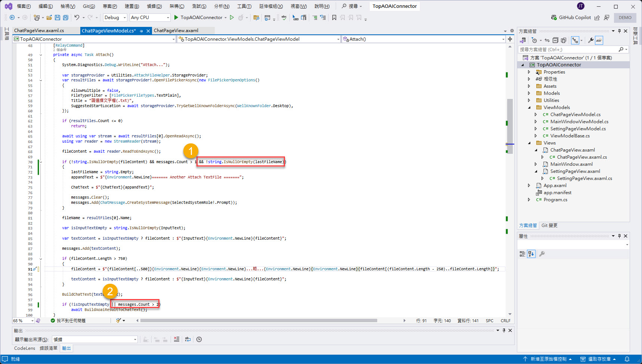
Task: Open the 檔案(F) menu
Action: click(x=24, y=6)
